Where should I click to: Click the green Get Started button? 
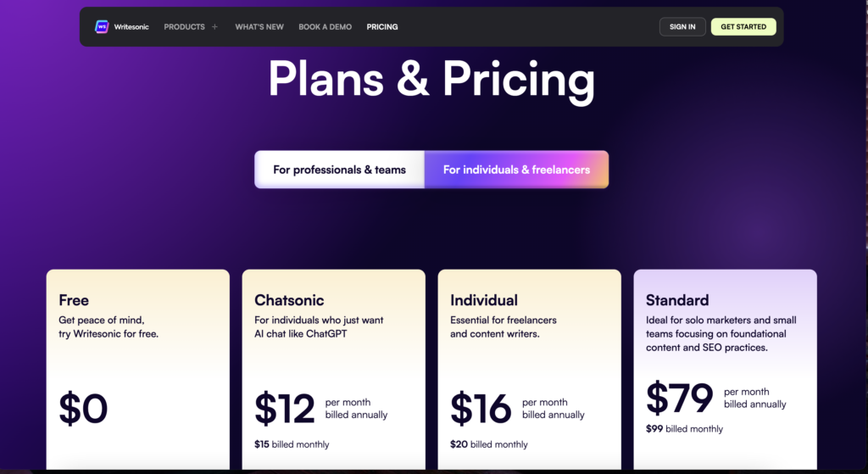click(x=743, y=27)
